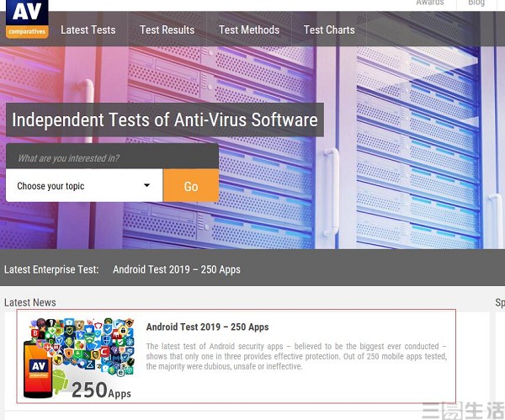
Task: Click the Android security apps article summary text
Action: pyautogui.click(x=296, y=356)
